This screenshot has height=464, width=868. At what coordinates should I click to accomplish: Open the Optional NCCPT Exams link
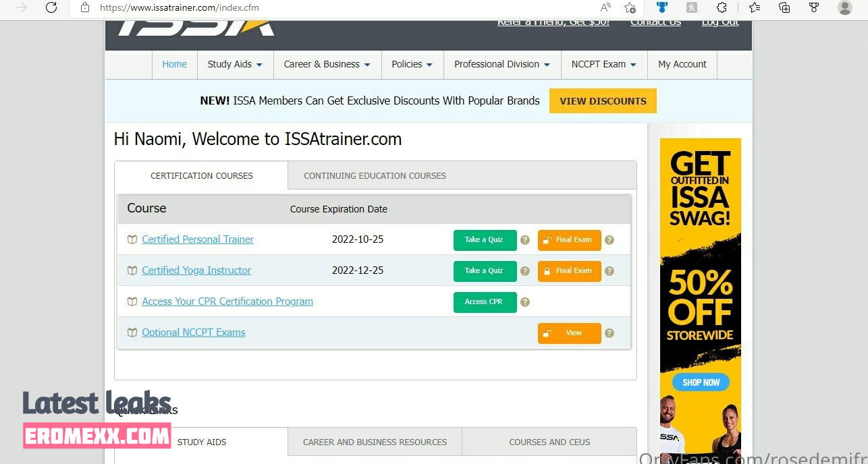pos(194,332)
